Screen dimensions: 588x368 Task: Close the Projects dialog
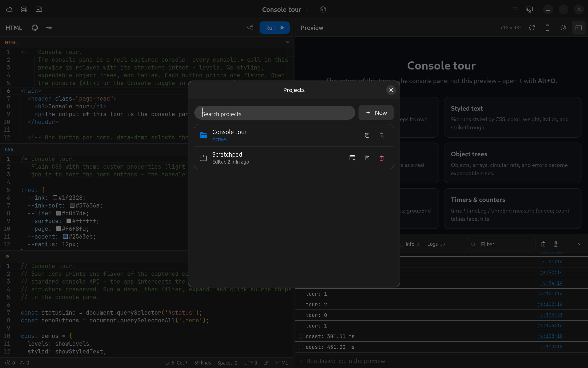[x=391, y=90]
